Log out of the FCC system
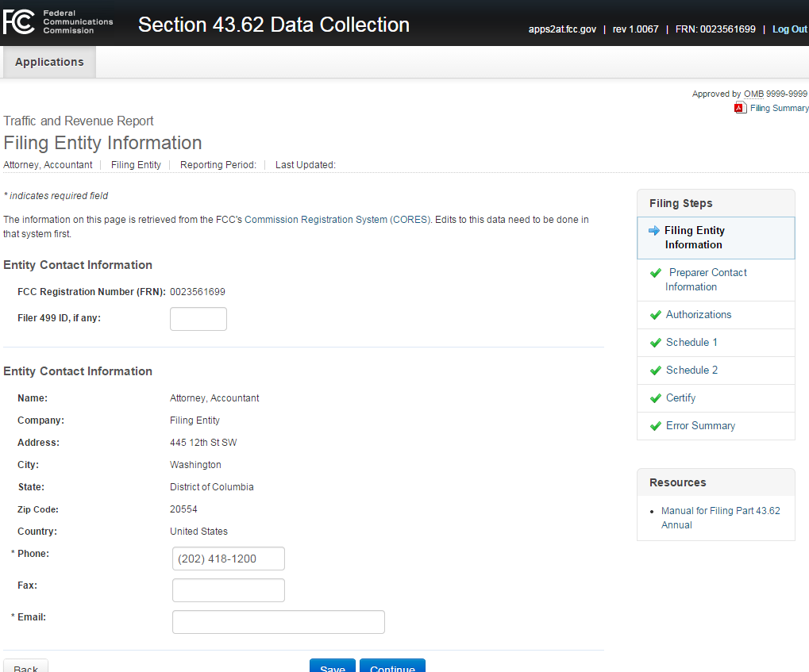Viewport: 809px width, 672px height. click(x=789, y=29)
